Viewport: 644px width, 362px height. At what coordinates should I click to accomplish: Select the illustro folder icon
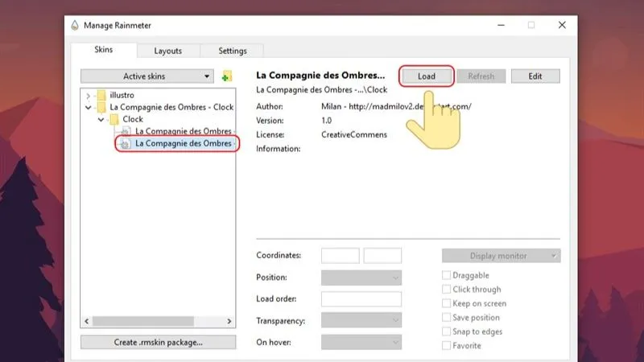pyautogui.click(x=101, y=95)
